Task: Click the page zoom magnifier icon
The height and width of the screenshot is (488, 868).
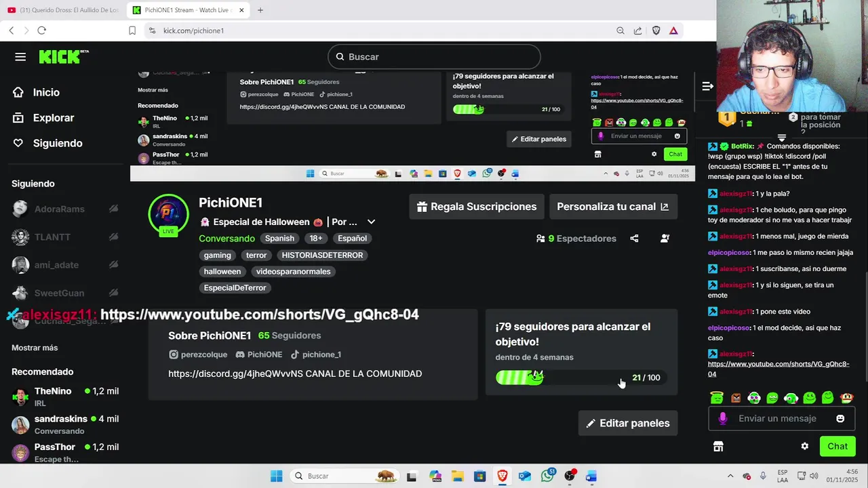Action: point(620,30)
